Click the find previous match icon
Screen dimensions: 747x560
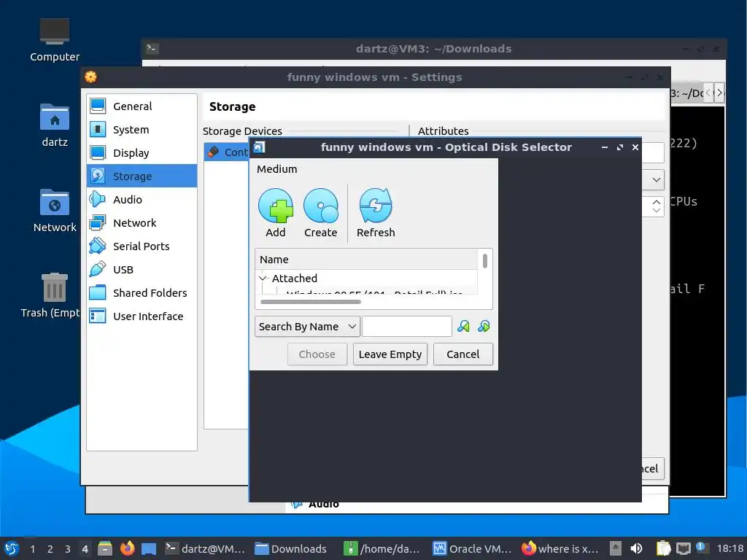coord(463,326)
